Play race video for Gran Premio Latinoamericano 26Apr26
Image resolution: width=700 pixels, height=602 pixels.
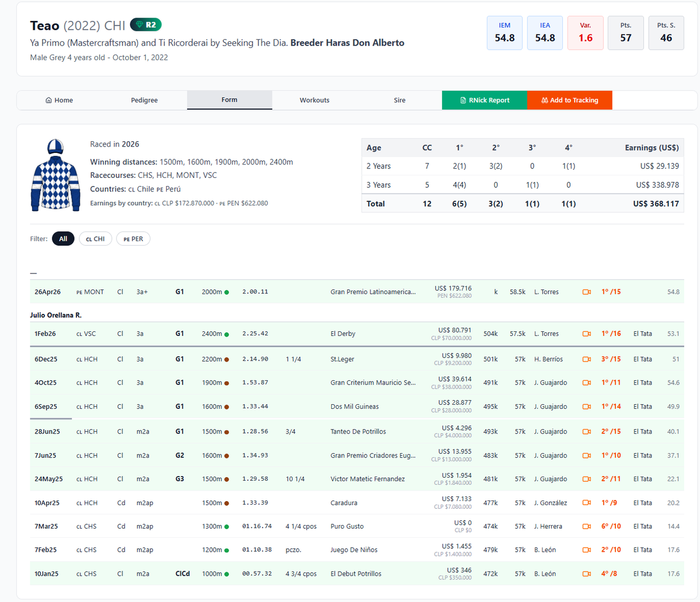587,292
